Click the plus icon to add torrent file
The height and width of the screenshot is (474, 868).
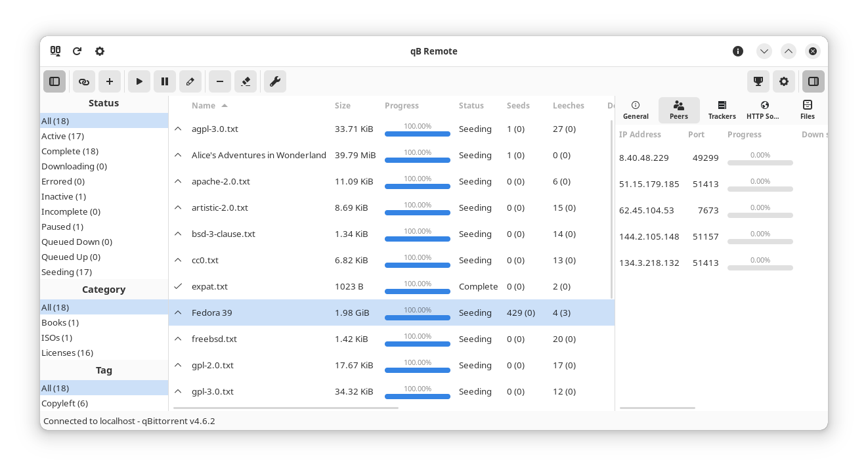[110, 81]
